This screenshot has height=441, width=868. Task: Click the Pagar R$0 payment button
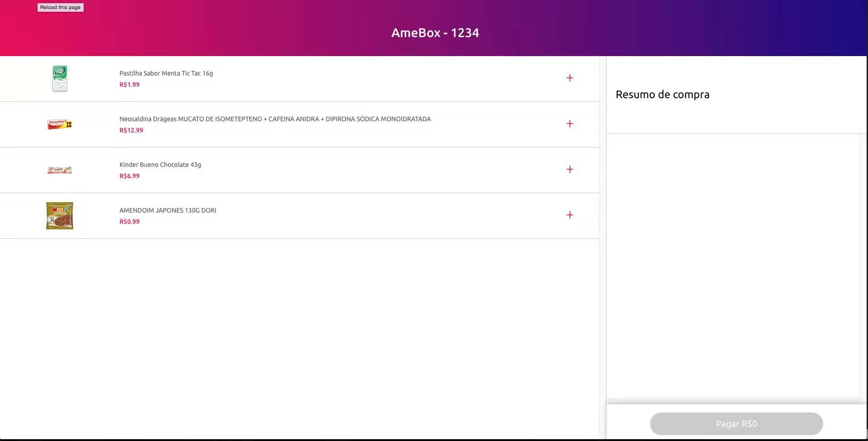pyautogui.click(x=736, y=424)
